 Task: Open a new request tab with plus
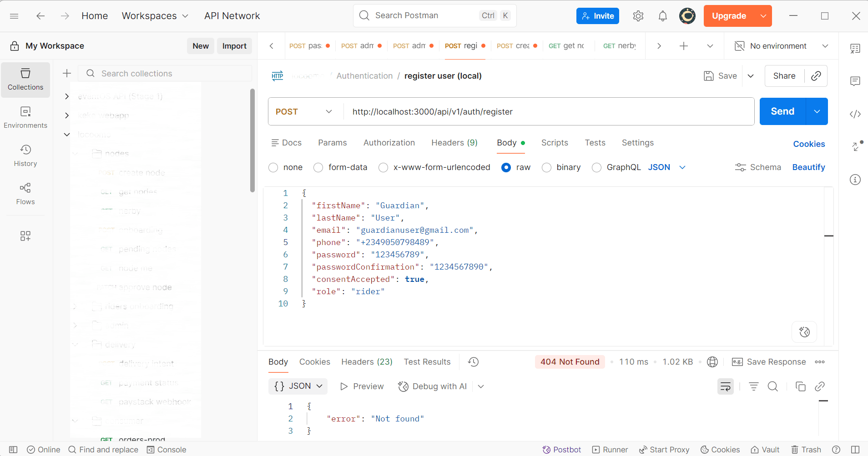[x=684, y=46]
